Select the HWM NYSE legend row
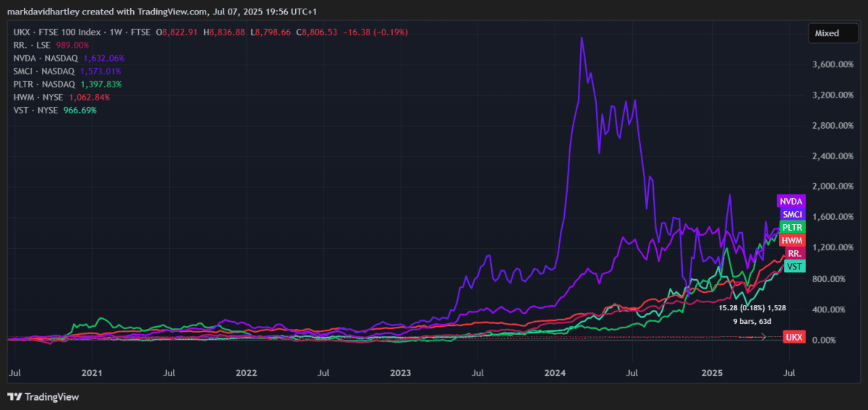Viewport: 868px width, 410px height. point(61,97)
